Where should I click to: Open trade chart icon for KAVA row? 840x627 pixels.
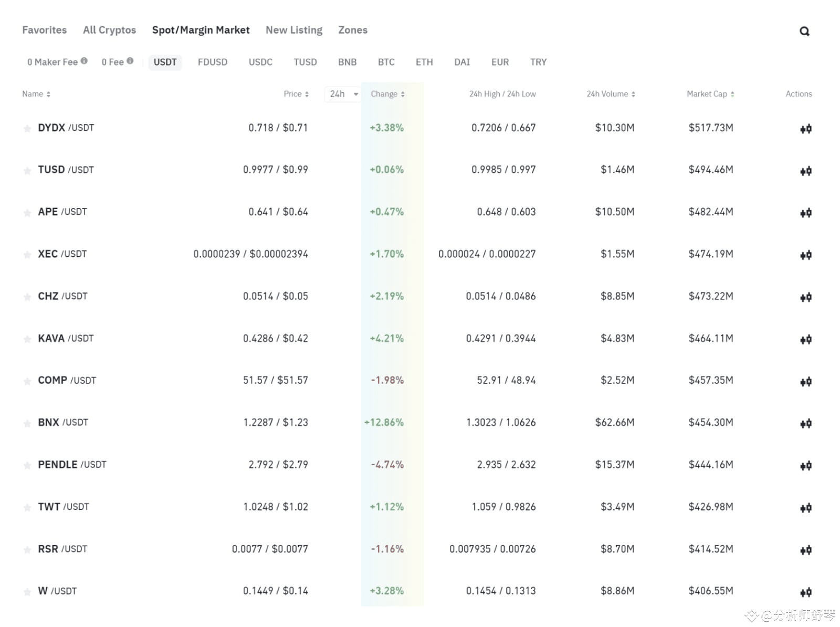point(806,339)
